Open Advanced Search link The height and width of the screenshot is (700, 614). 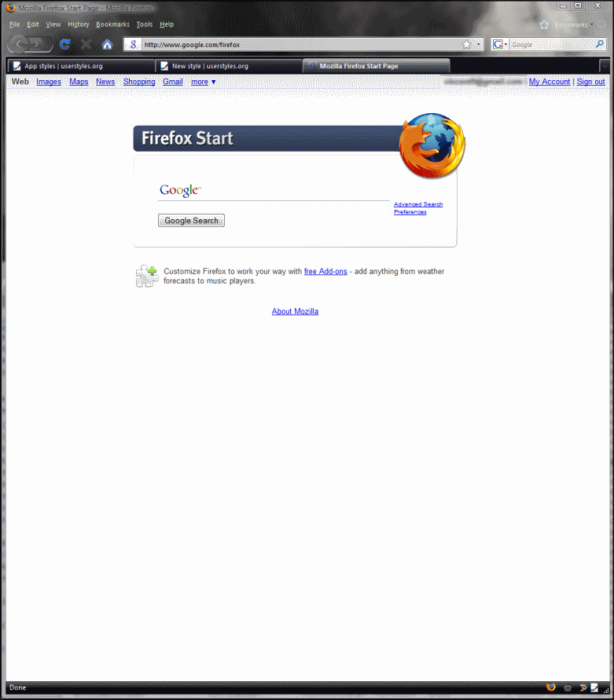[x=418, y=204]
